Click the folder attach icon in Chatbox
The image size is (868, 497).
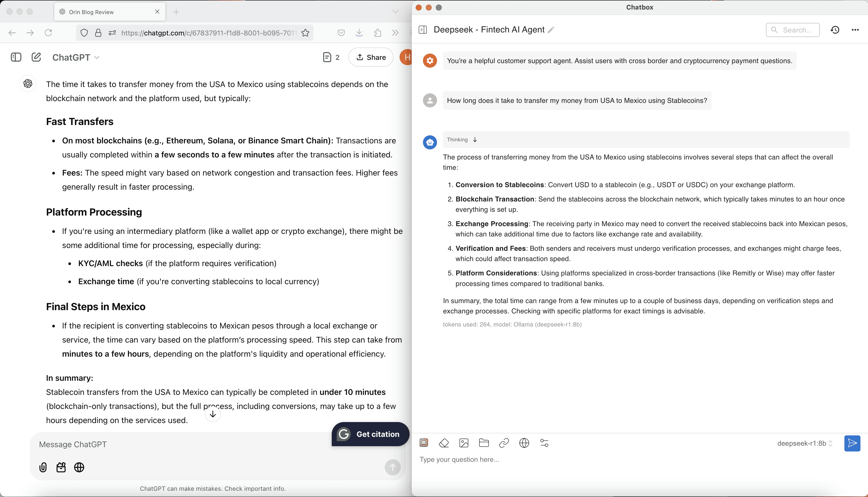pos(484,443)
